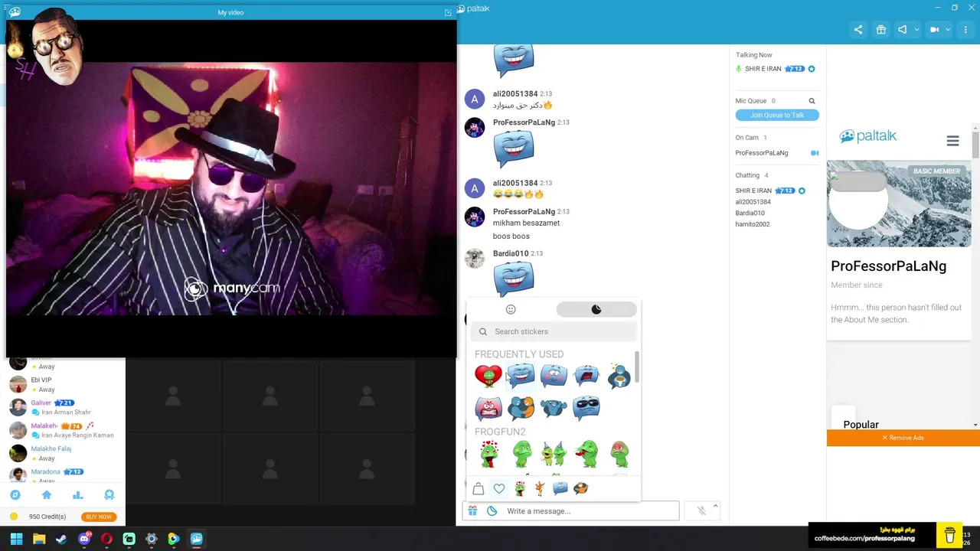This screenshot has width=980, height=551.
Task: Select the frog sticker pack tab
Action: [520, 488]
